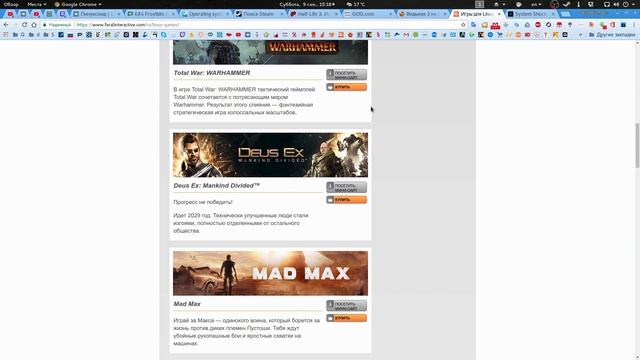Click the Deus Ex banner image
Image resolution: width=640 pixels, height=360 pixels.
[x=270, y=155]
